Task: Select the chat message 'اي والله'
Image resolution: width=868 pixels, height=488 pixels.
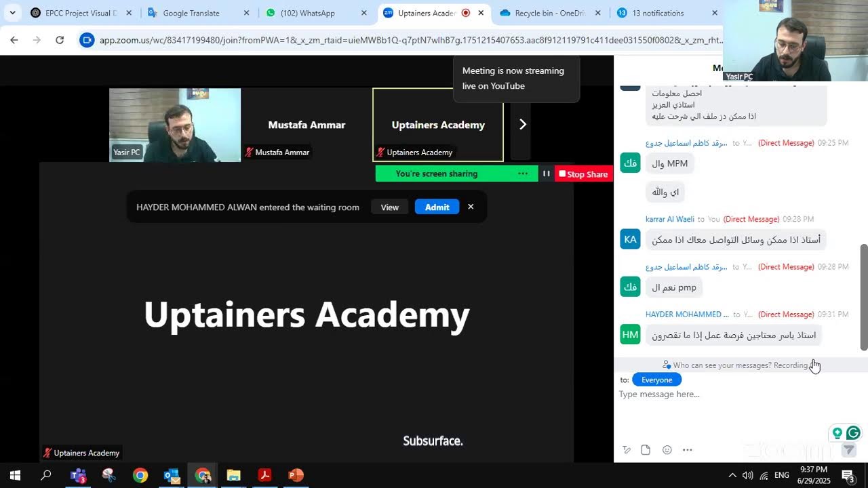Action: pyautogui.click(x=665, y=192)
